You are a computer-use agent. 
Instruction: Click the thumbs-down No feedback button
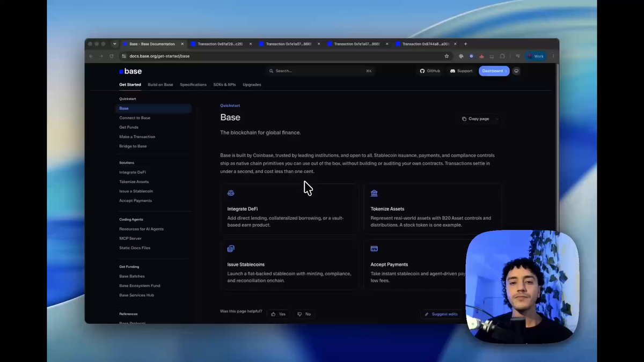coord(304,314)
